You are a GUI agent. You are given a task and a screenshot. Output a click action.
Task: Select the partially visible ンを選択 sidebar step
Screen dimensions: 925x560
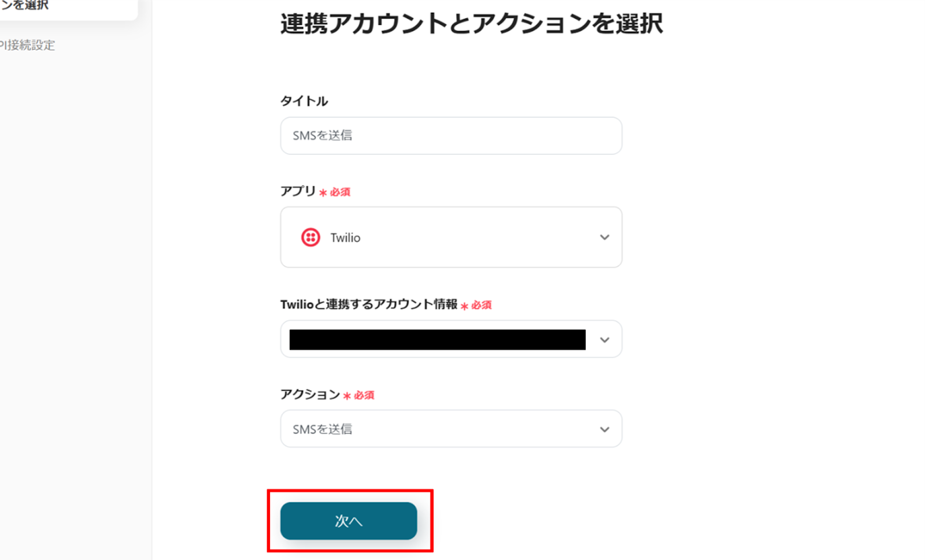[x=24, y=5]
